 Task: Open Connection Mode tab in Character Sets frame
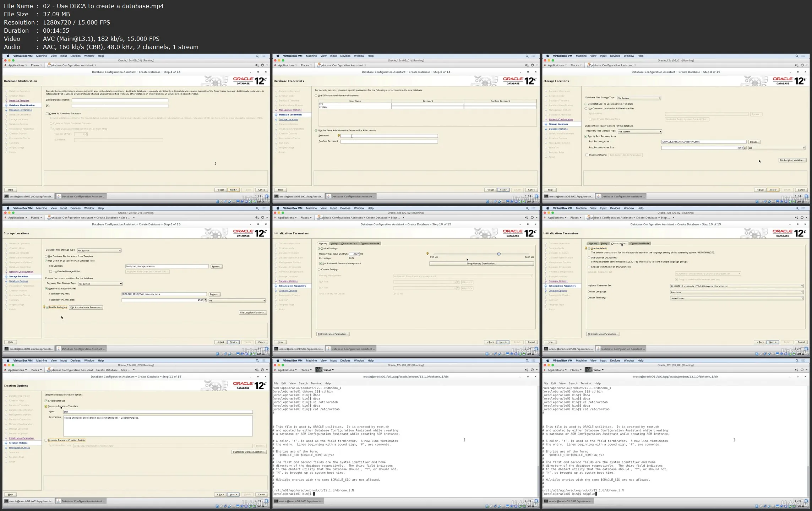pos(640,243)
